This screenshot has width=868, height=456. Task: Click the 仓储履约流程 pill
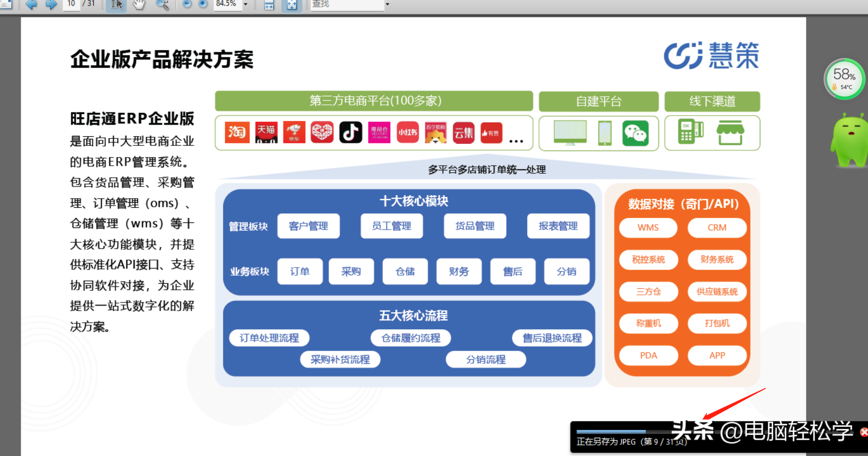pyautogui.click(x=411, y=338)
